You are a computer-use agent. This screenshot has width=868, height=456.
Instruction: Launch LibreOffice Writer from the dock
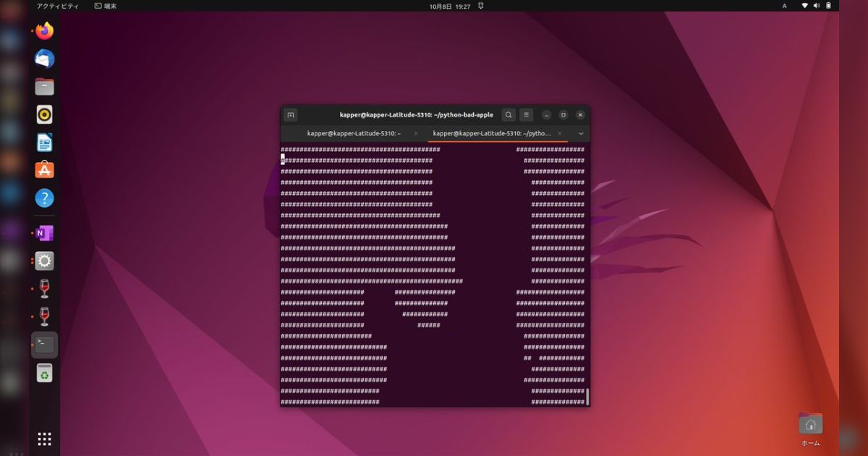[x=43, y=142]
